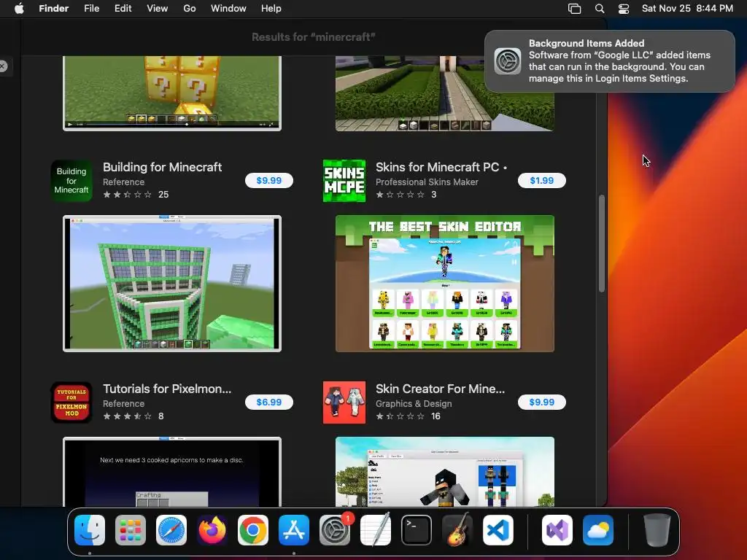Buy Skin Creator For Minecraft for $9.99
The height and width of the screenshot is (560, 747).
click(542, 402)
